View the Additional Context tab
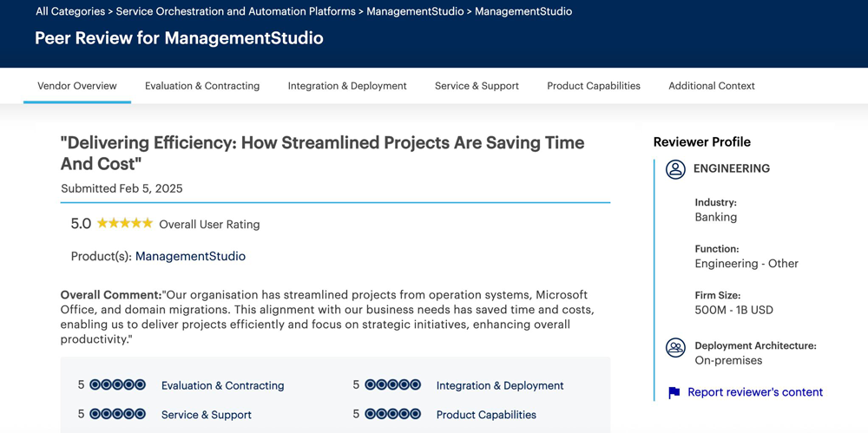The height and width of the screenshot is (433, 868). click(712, 86)
